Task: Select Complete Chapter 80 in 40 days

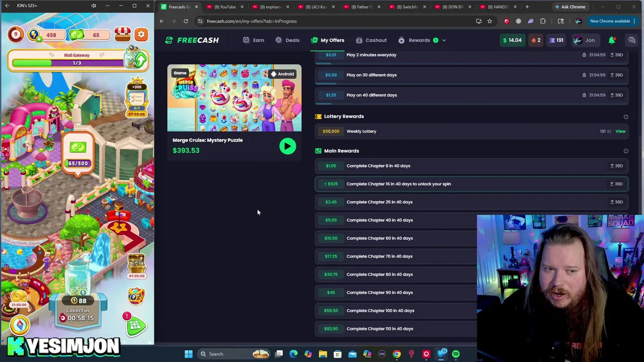Action: (396, 274)
